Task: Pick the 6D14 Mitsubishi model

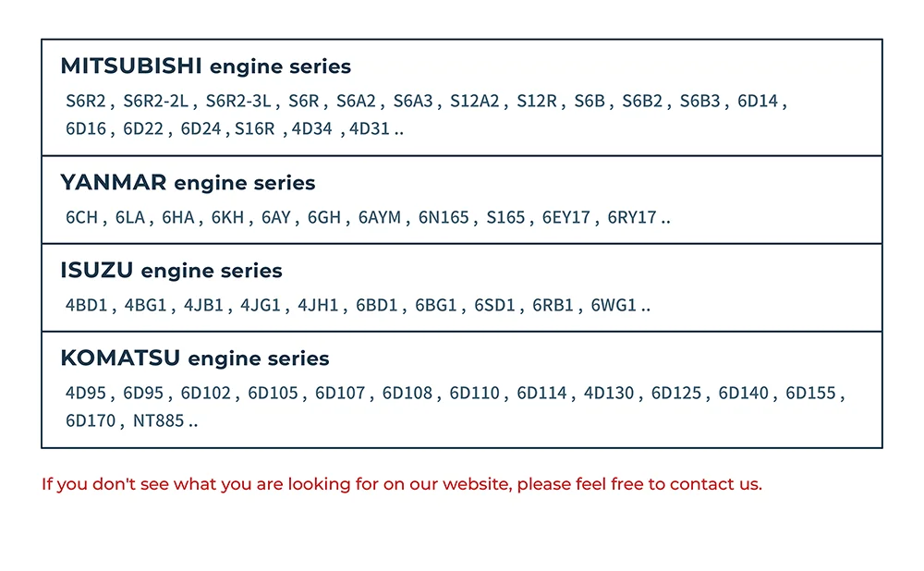Action: click(x=758, y=102)
